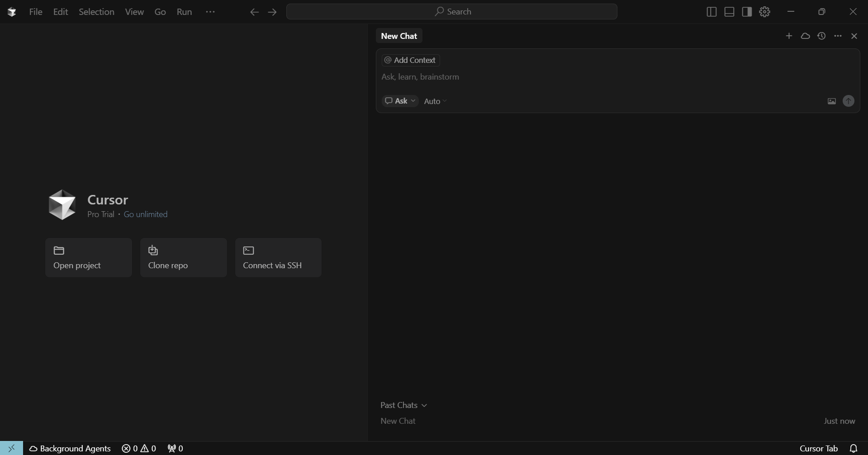This screenshot has width=868, height=455.
Task: Attach an image via image icon
Action: click(831, 101)
